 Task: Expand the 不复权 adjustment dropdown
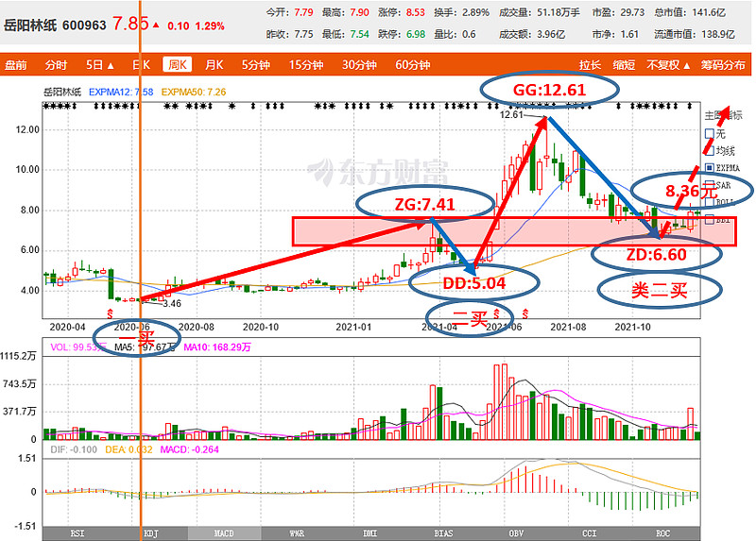click(668, 64)
